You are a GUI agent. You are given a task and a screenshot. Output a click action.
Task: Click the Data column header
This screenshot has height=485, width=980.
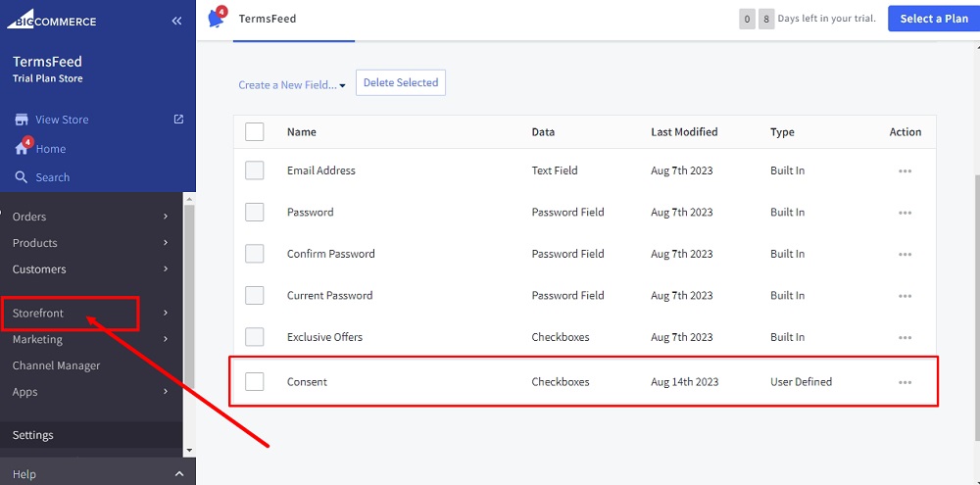[x=543, y=132]
